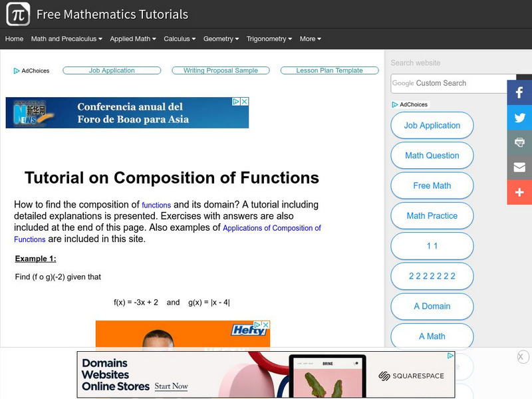This screenshot has height=399, width=532.
Task: Click the f(x) = -3x + 2 formula text
Action: tap(136, 303)
